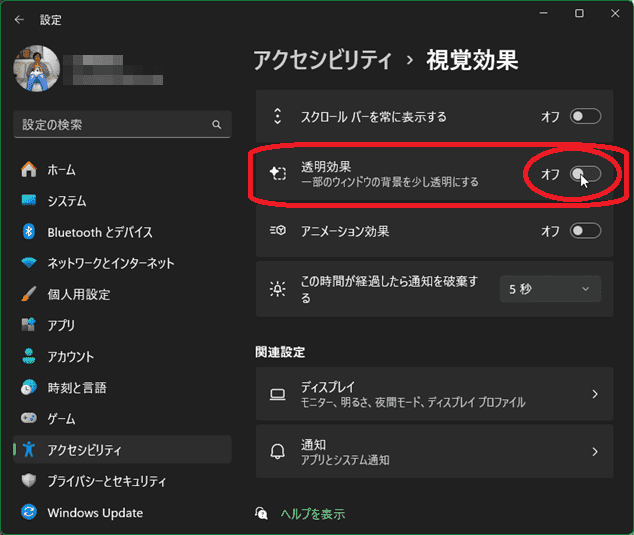The image size is (634, 535).
Task: Click the search magnifier icon
Action: pyautogui.click(x=216, y=125)
